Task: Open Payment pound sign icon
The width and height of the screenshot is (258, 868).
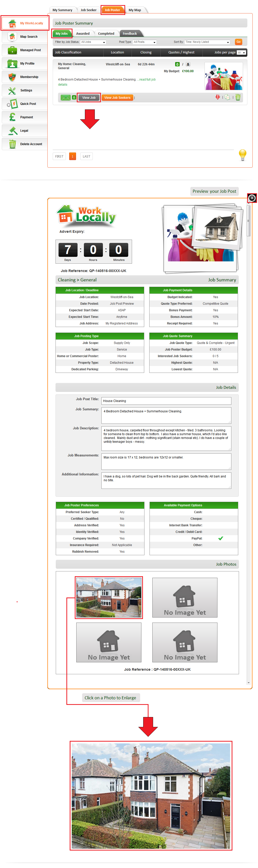Action: 12,117
